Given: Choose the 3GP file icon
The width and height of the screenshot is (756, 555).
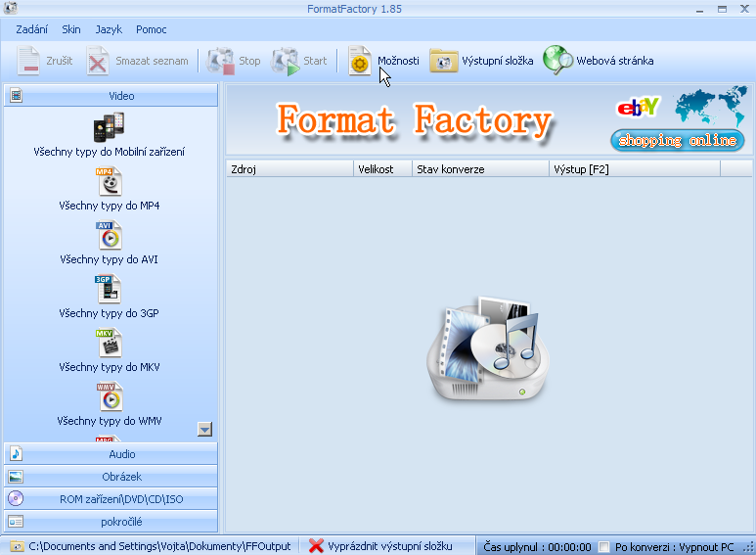Looking at the screenshot, I should pos(108,289).
